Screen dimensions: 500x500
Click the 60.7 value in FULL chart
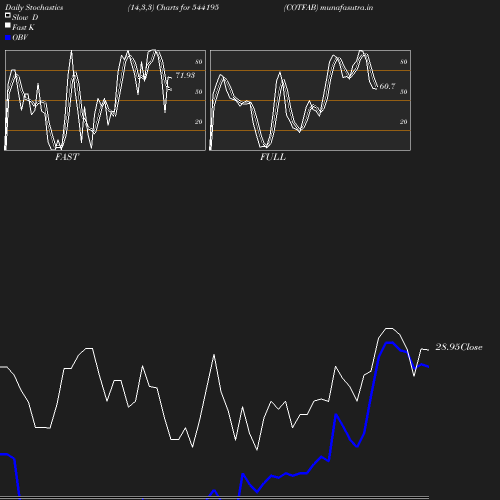click(387, 86)
